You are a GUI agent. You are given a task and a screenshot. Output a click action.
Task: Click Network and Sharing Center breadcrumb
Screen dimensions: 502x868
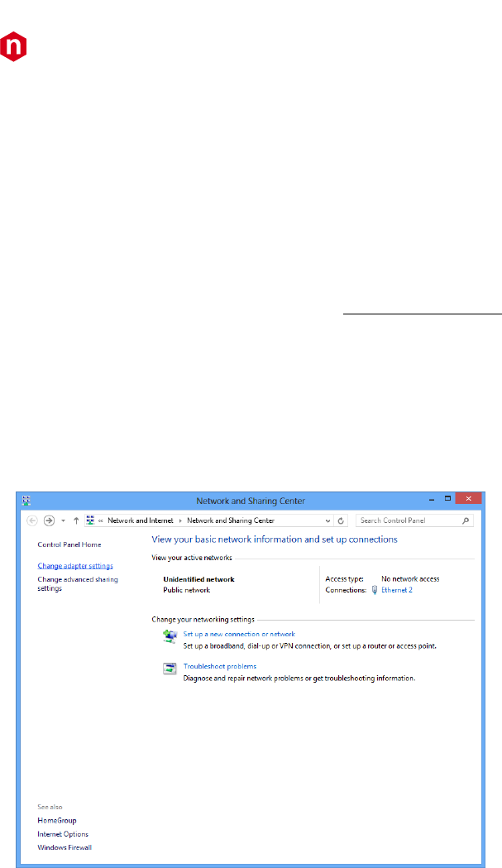pyautogui.click(x=230, y=520)
